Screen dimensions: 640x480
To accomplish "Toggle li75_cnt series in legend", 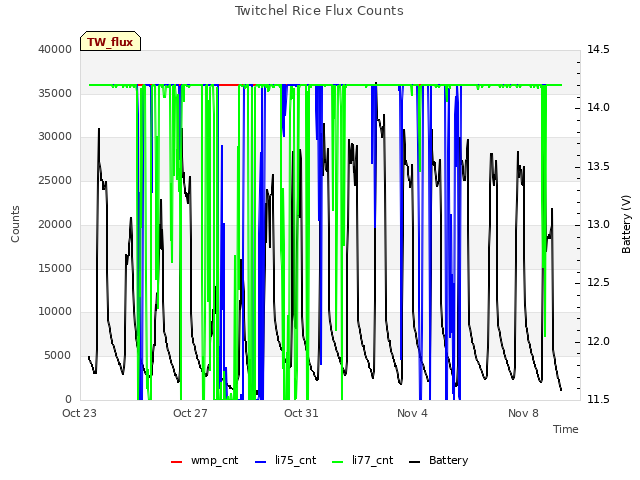I will 285,460.
